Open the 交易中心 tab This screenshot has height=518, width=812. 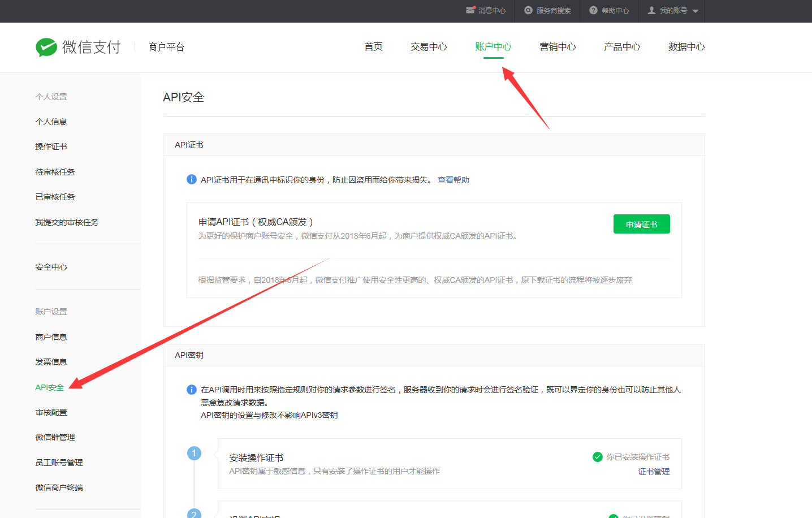click(x=429, y=47)
